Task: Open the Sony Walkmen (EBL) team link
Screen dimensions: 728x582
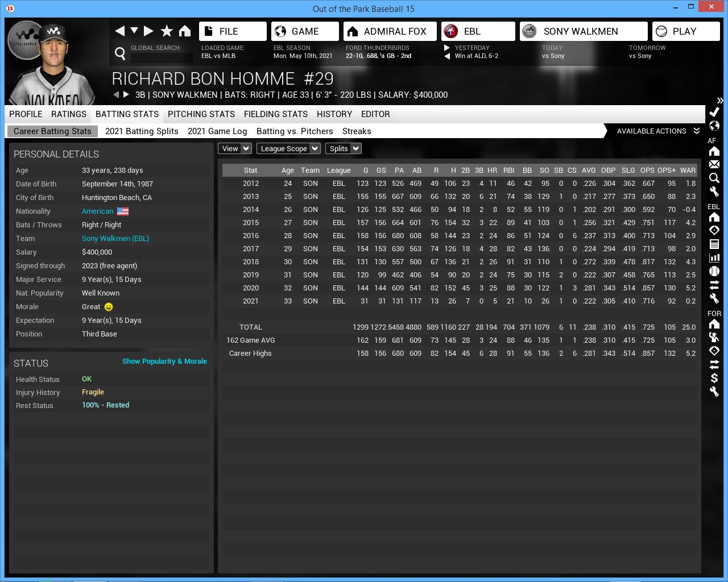Action: point(115,239)
